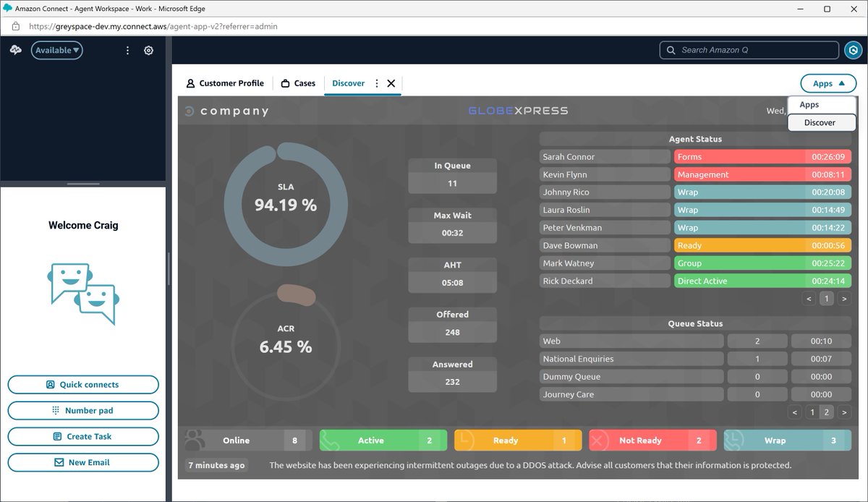The image size is (868, 502).
Task: Select Agent Status page 1
Action: (x=827, y=299)
